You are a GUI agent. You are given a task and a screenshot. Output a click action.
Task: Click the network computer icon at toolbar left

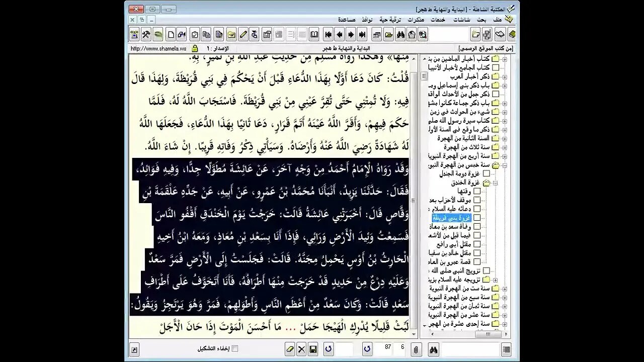tap(134, 35)
